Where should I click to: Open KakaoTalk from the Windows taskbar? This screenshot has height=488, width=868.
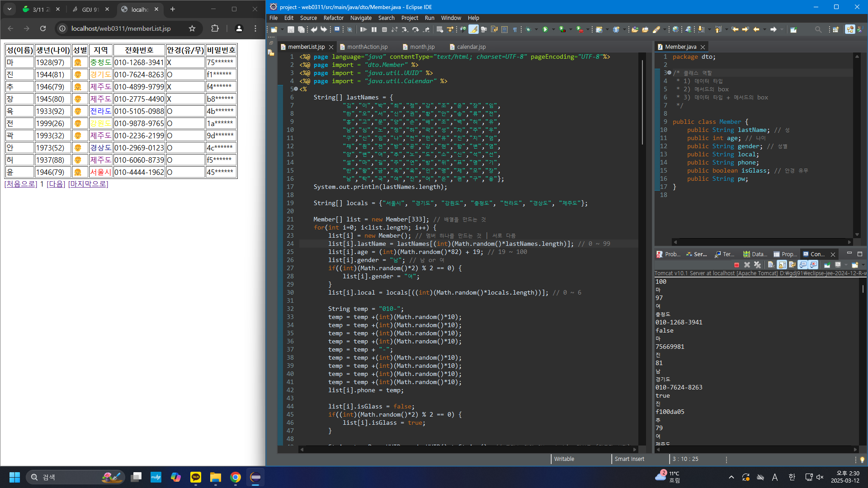pyautogui.click(x=196, y=477)
